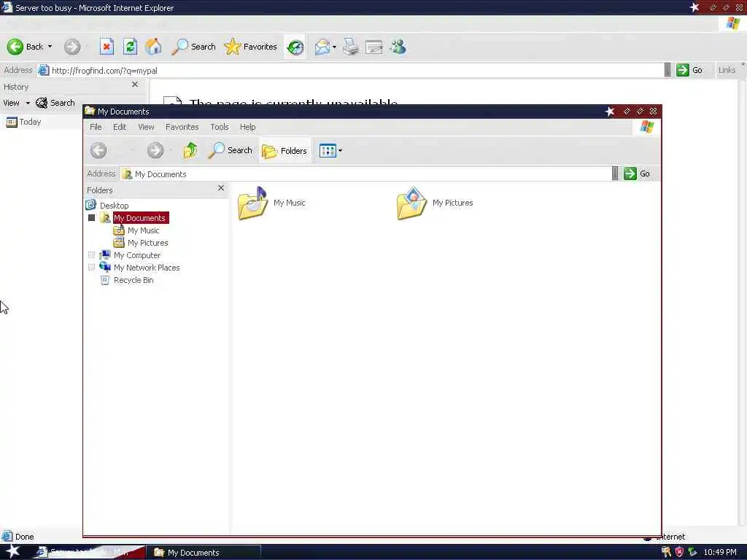
Task: Click the Views icon in Explorer toolbar
Action: click(x=328, y=150)
